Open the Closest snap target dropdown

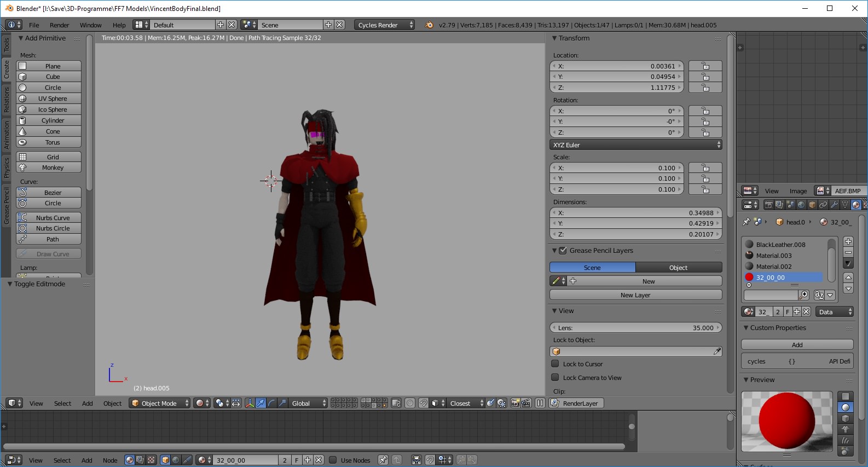466,403
